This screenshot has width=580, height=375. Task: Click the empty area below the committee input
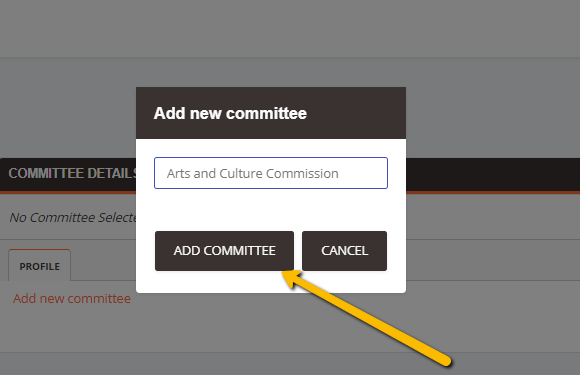click(271, 210)
